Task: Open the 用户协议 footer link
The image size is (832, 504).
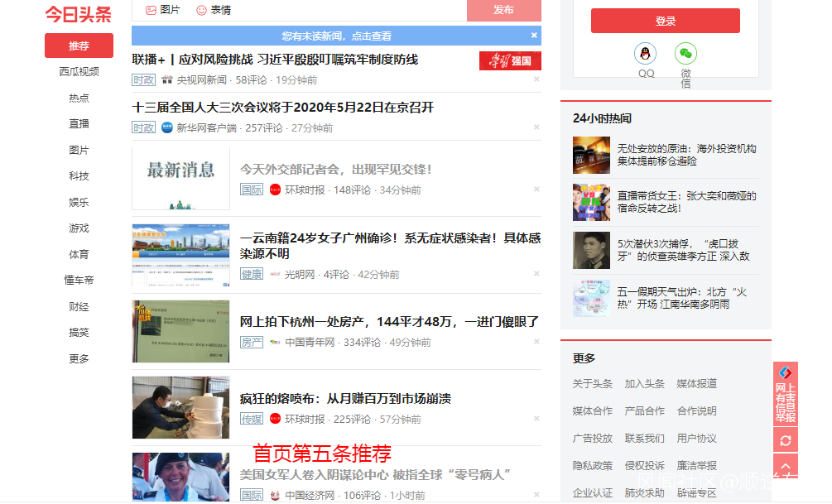Action: tap(696, 439)
